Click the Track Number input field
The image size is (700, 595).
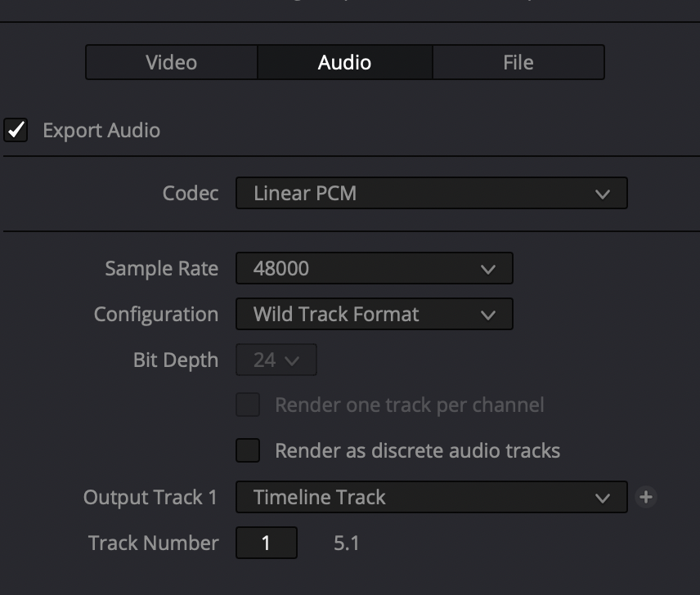pos(267,543)
